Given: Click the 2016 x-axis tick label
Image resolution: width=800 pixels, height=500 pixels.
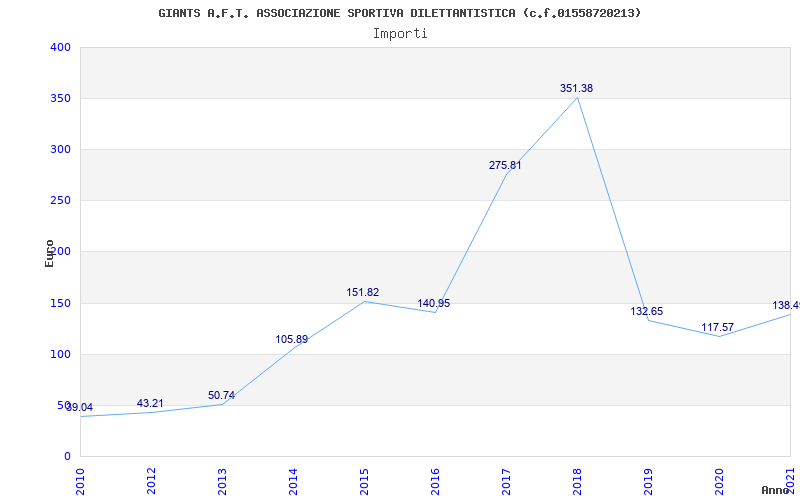Looking at the screenshot, I should tap(435, 480).
